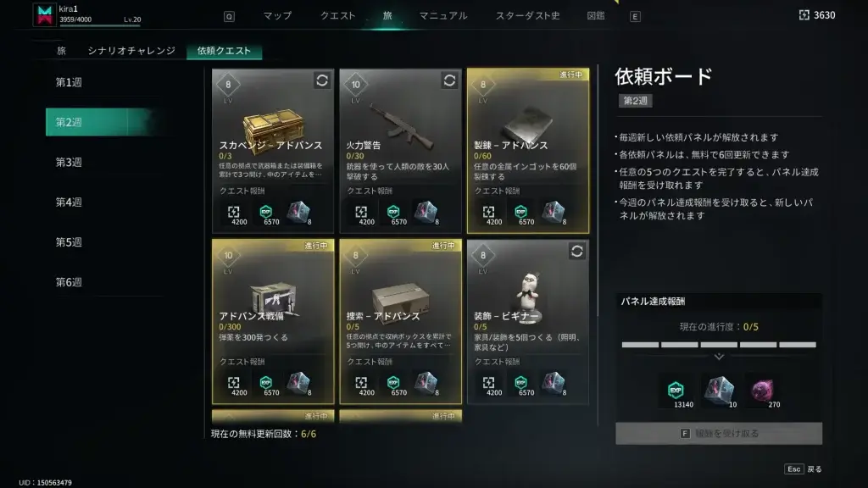The height and width of the screenshot is (488, 868).
Task: Refresh the 火力警告 quest card
Action: coord(449,80)
